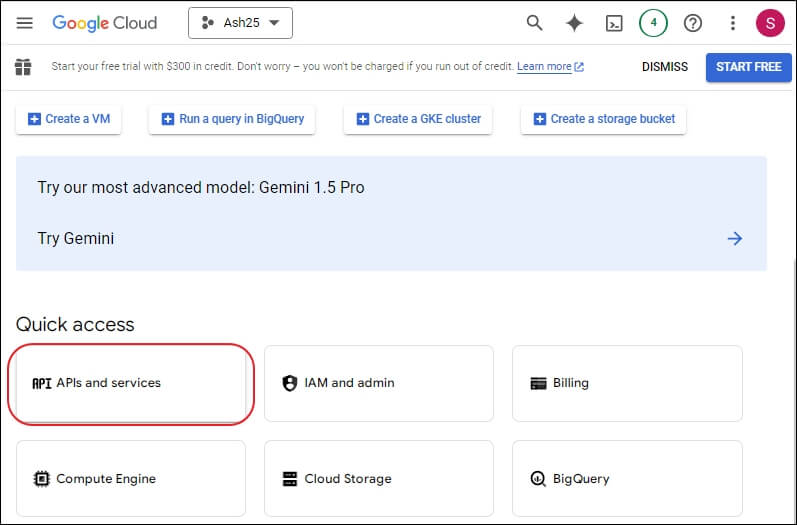
Task: Click Create a GKE cluster button
Action: 418,119
